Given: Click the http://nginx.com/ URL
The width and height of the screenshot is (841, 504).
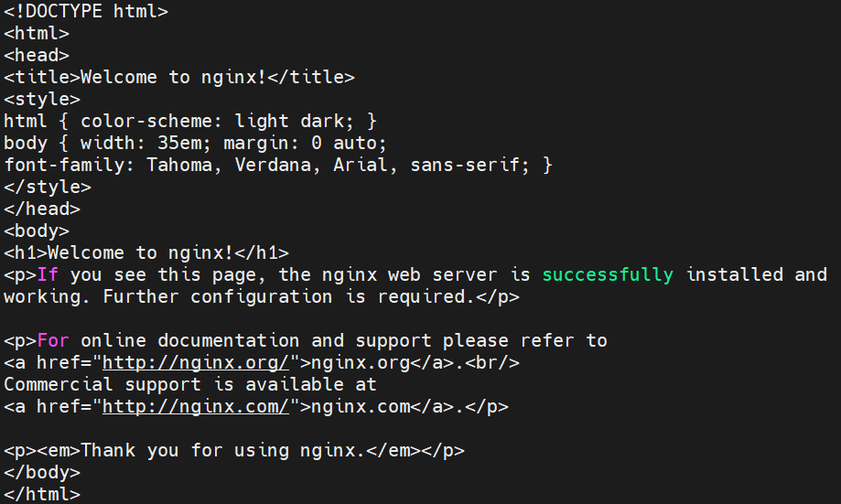Looking at the screenshot, I should point(196,407).
